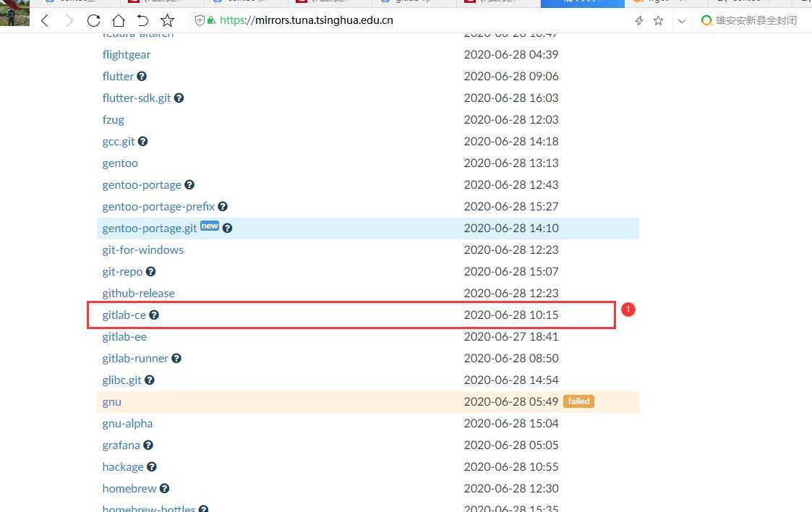Open the gnu-alpha mirror link
This screenshot has width=812, height=512.
pos(127,424)
